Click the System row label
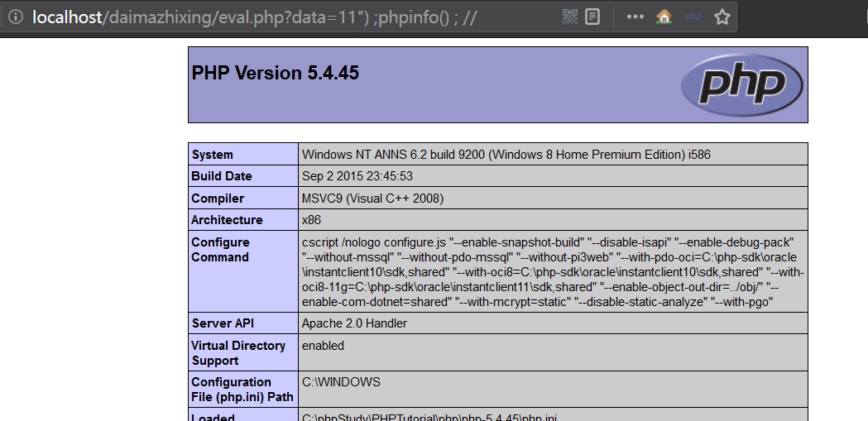This screenshot has height=421, width=868. coord(212,155)
